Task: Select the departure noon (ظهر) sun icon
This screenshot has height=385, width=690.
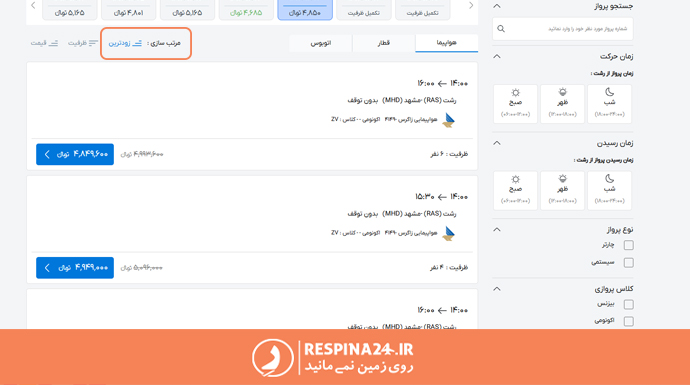Action: [562, 92]
